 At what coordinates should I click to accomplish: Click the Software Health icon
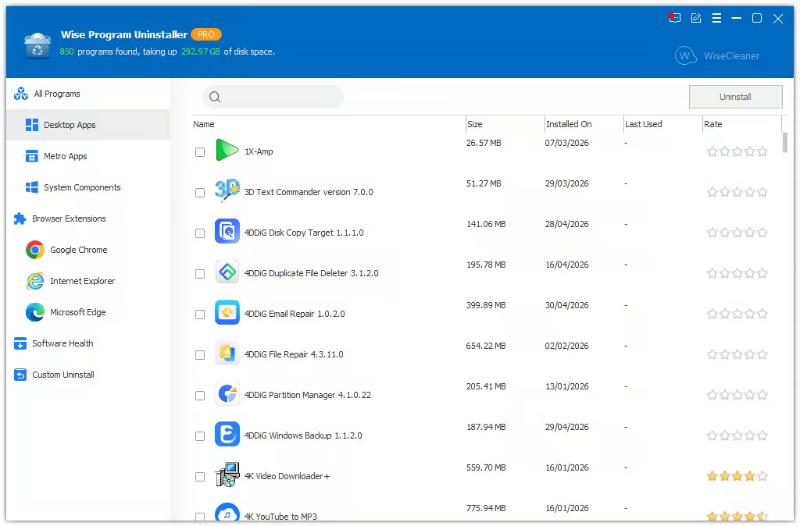click(x=20, y=344)
